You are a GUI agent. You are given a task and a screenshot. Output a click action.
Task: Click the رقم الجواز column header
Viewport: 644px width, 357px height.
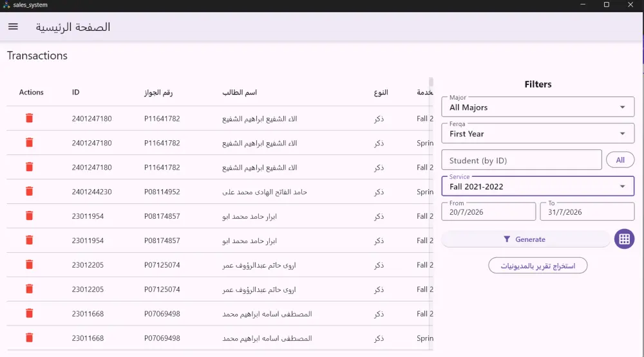tap(158, 93)
